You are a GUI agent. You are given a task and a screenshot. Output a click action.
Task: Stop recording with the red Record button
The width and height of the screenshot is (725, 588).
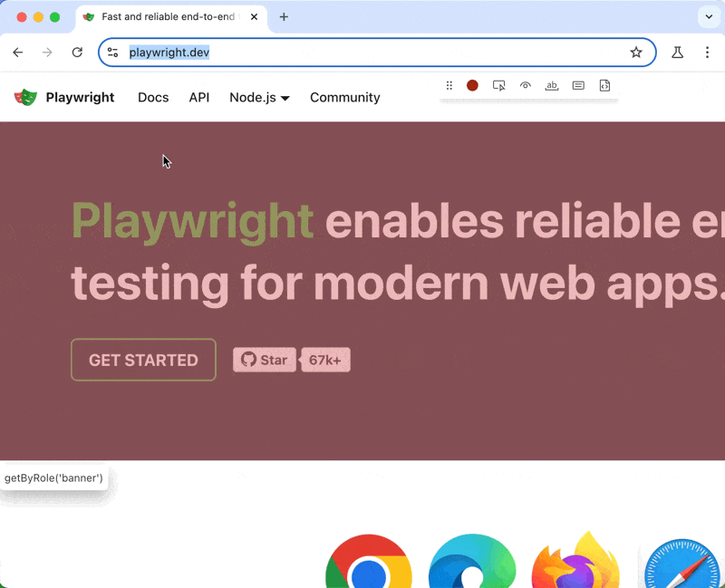point(472,85)
